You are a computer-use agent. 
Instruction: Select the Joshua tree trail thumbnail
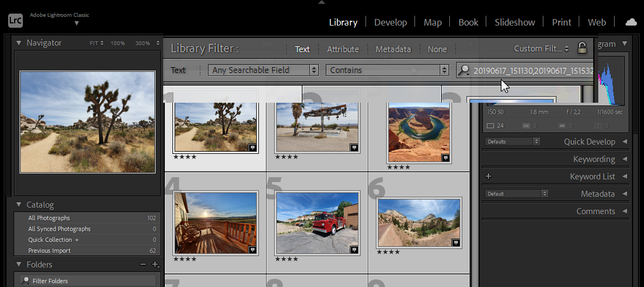pyautogui.click(x=215, y=127)
